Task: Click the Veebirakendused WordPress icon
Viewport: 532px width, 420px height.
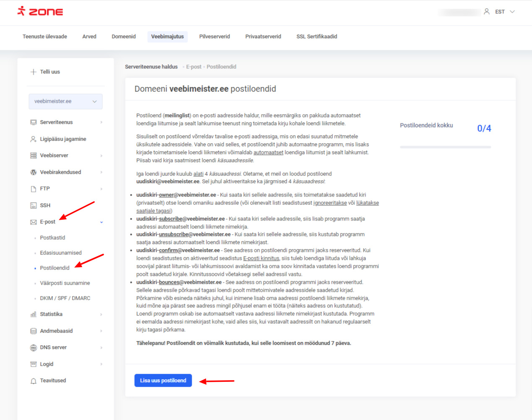Action: pyautogui.click(x=34, y=172)
